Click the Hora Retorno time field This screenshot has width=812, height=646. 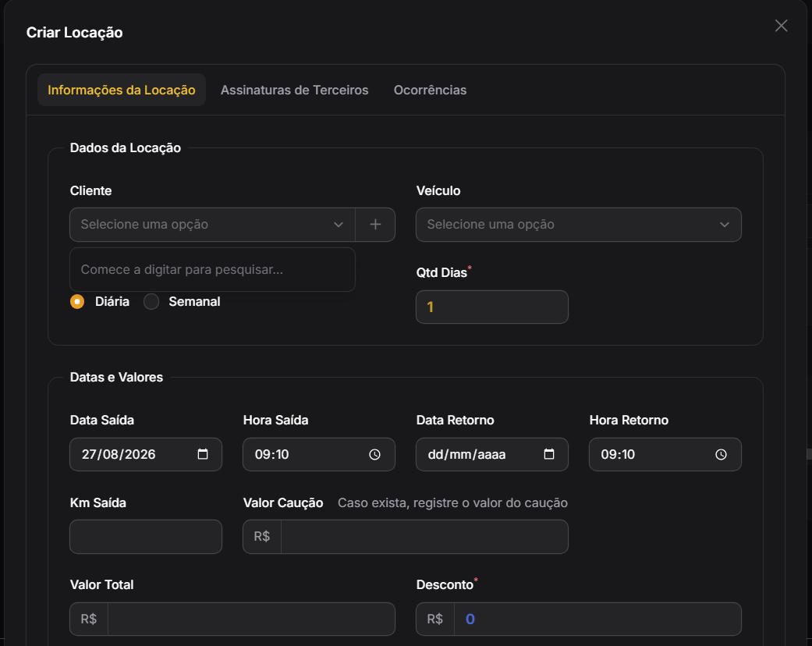[x=665, y=454]
